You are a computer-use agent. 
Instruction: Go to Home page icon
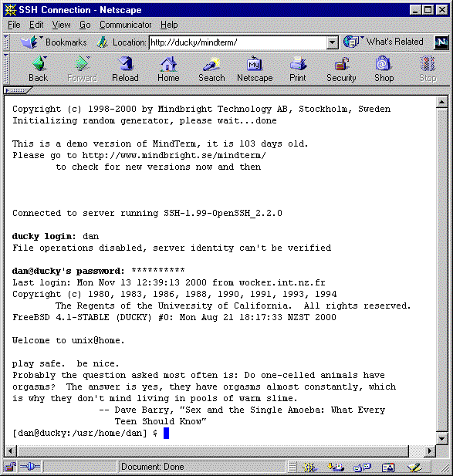point(168,69)
